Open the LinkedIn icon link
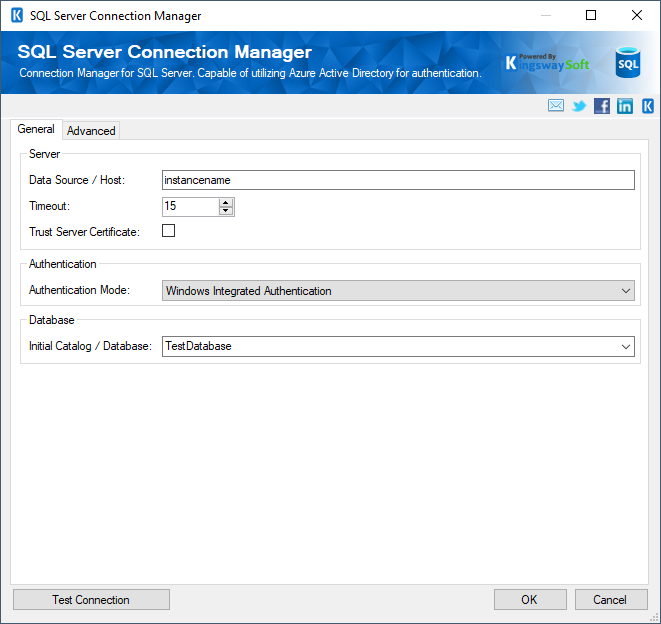Screen dimensions: 661x624 [x=625, y=106]
